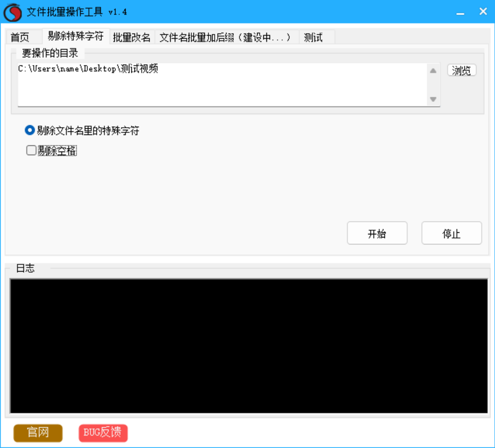Click the path box scroll up arrow
The width and height of the screenshot is (495, 448).
(x=433, y=71)
